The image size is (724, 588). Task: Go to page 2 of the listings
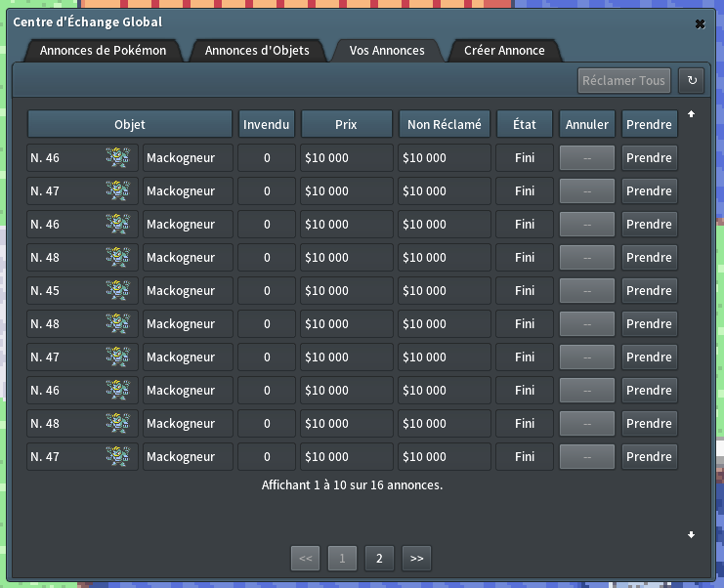[x=379, y=558]
